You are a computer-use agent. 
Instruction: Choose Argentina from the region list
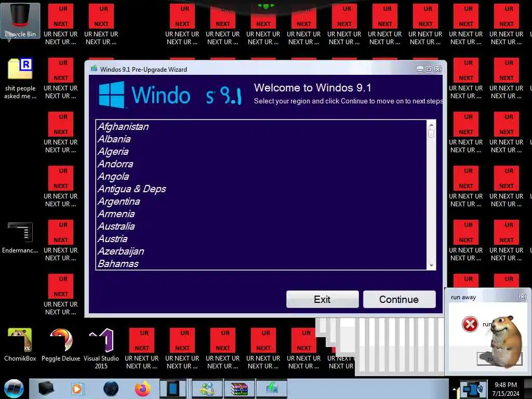pyautogui.click(x=261, y=202)
